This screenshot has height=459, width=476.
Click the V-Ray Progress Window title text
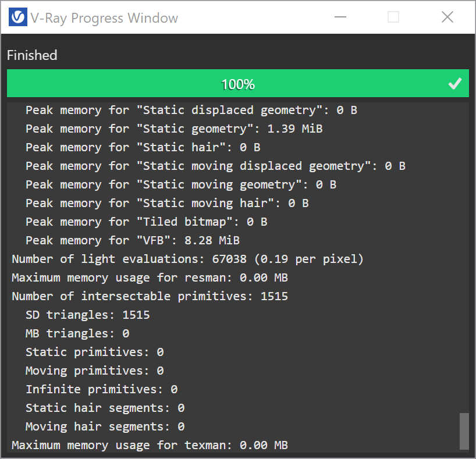point(104,18)
